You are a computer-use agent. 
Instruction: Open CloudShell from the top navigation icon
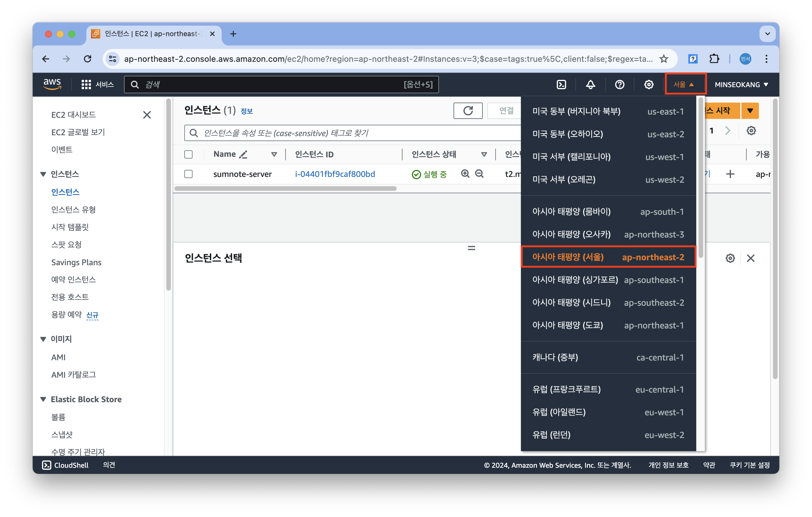(561, 85)
